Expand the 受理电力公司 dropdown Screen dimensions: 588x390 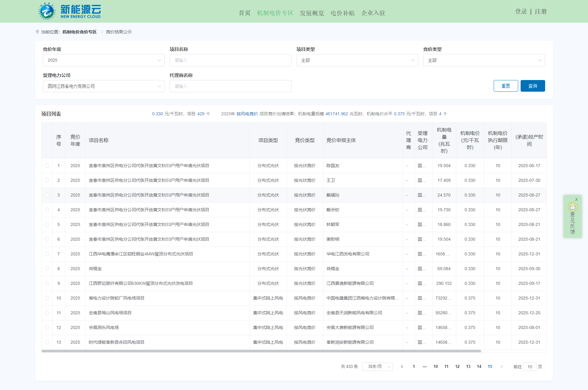tap(104, 86)
